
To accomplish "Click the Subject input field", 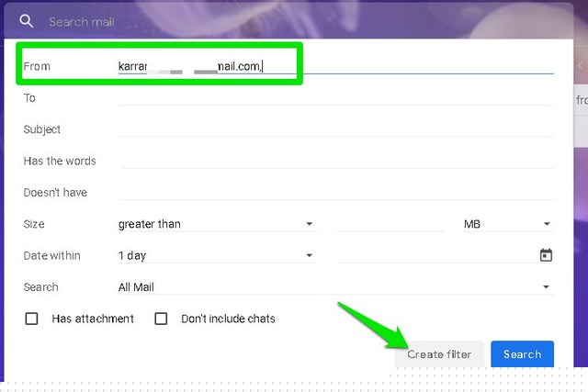I will click(x=335, y=129).
